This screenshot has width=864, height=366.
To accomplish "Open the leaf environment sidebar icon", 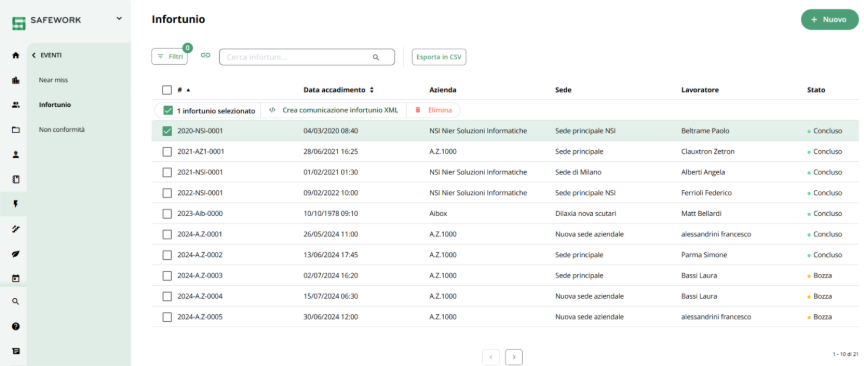I will [x=15, y=254].
